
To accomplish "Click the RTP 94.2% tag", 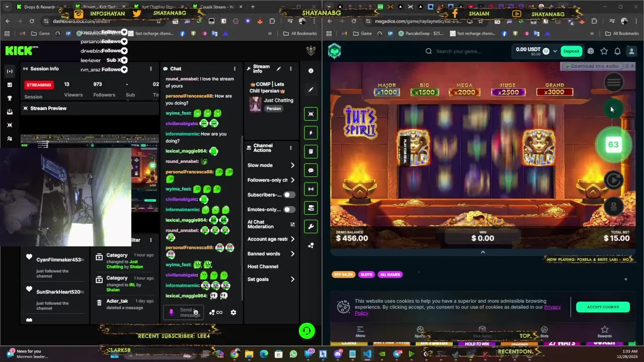I will click(x=343, y=275).
